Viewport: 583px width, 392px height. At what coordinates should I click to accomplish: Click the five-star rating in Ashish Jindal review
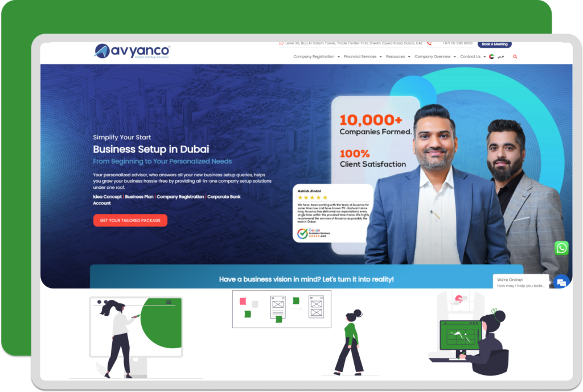pos(313,197)
